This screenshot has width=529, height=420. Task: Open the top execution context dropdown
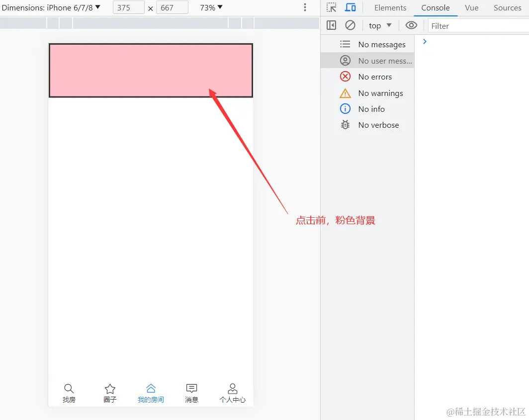click(x=379, y=25)
